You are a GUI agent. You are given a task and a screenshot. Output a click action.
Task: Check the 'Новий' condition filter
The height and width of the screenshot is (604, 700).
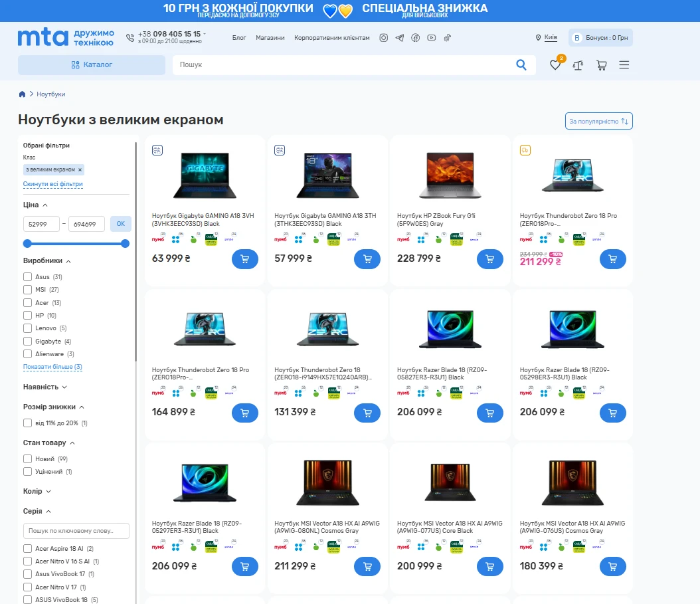pos(28,458)
